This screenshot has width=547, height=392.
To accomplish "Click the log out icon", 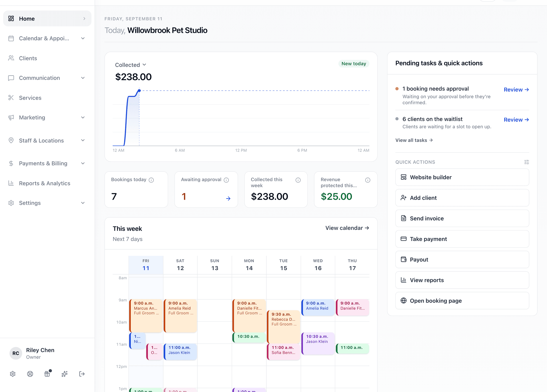I will [x=82, y=374].
